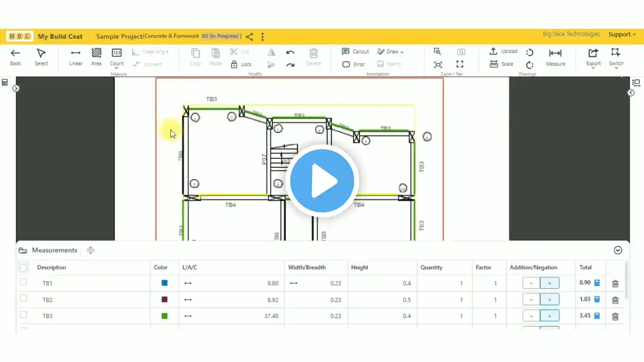The height and width of the screenshot is (362, 644).
Task: Play the video
Action: tap(322, 181)
